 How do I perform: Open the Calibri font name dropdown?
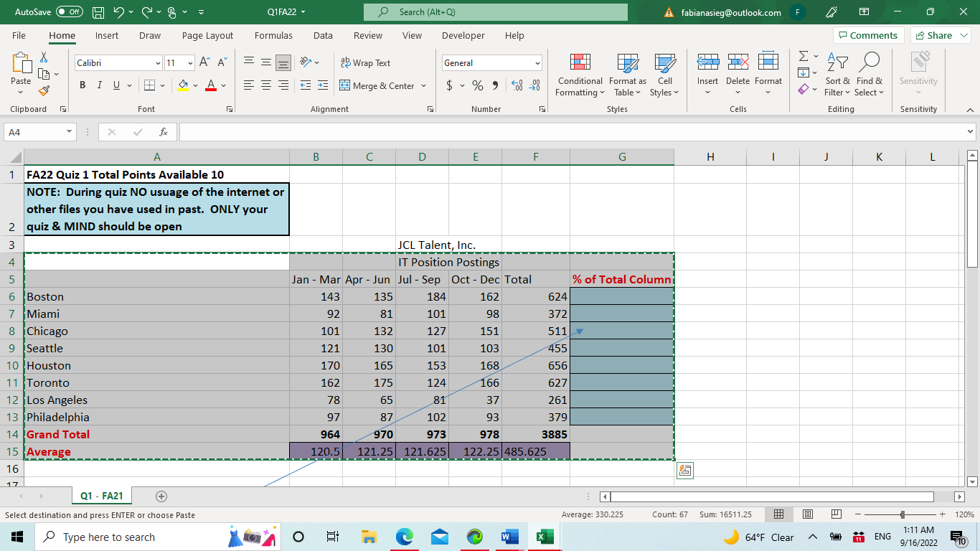[158, 63]
